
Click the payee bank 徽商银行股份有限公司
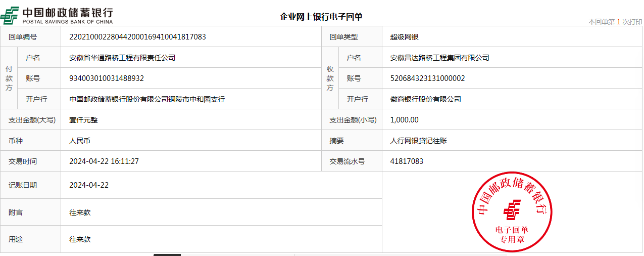pos(426,99)
